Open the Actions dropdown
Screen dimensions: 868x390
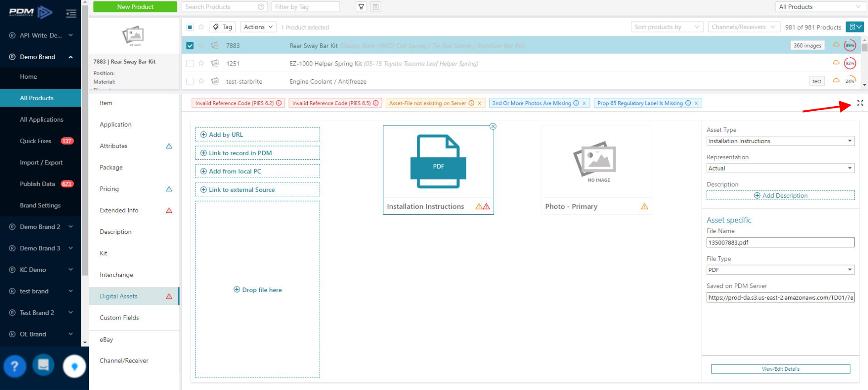click(258, 27)
